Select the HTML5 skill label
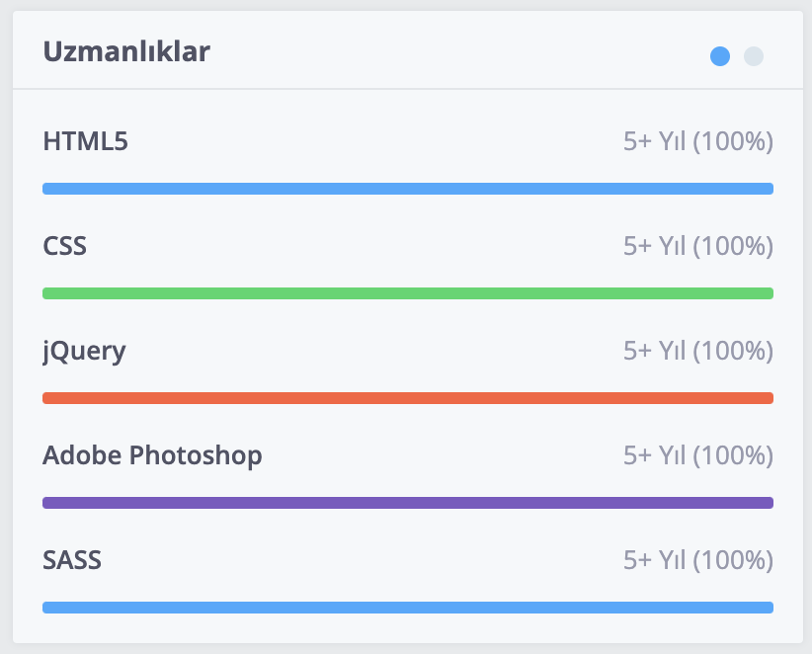The image size is (812, 654). coord(85,141)
